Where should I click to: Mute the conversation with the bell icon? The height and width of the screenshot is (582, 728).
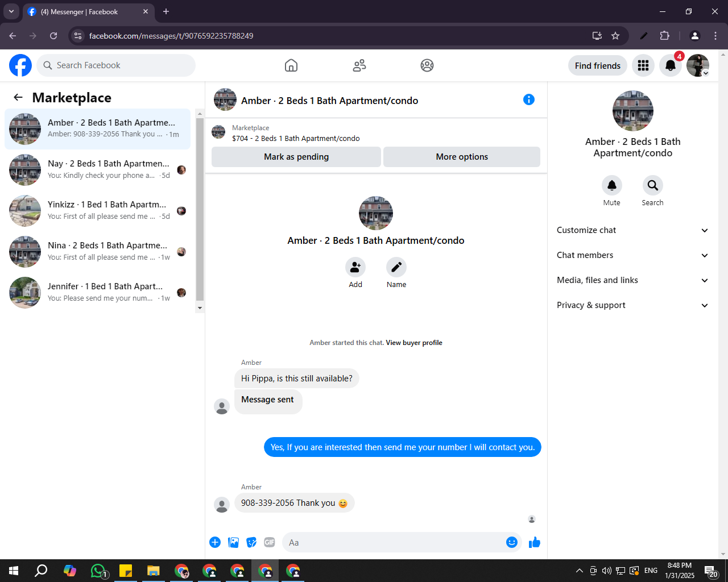(x=612, y=185)
